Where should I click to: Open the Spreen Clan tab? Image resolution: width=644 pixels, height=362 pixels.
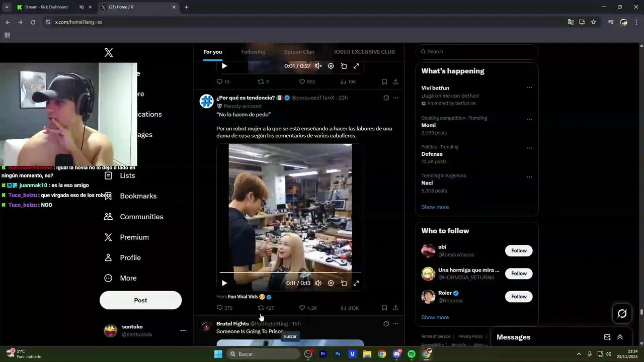pos(299,52)
